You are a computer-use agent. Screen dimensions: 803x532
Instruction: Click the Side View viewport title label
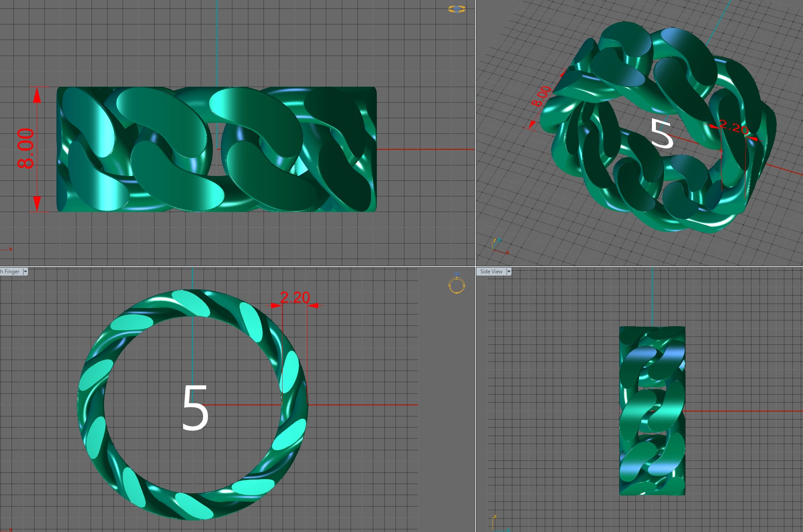[491, 272]
